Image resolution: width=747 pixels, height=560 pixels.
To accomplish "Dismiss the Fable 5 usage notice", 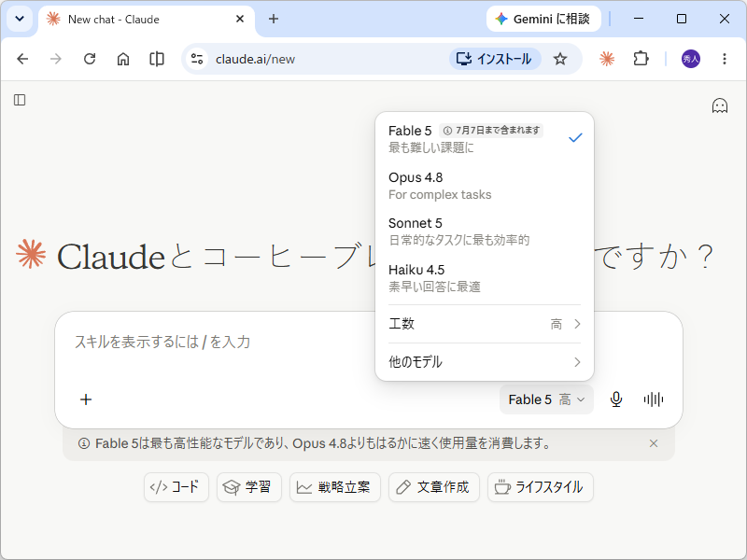I will 653,443.
